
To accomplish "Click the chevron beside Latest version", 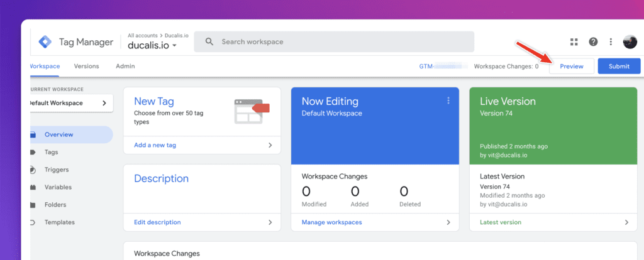I will click(x=627, y=222).
